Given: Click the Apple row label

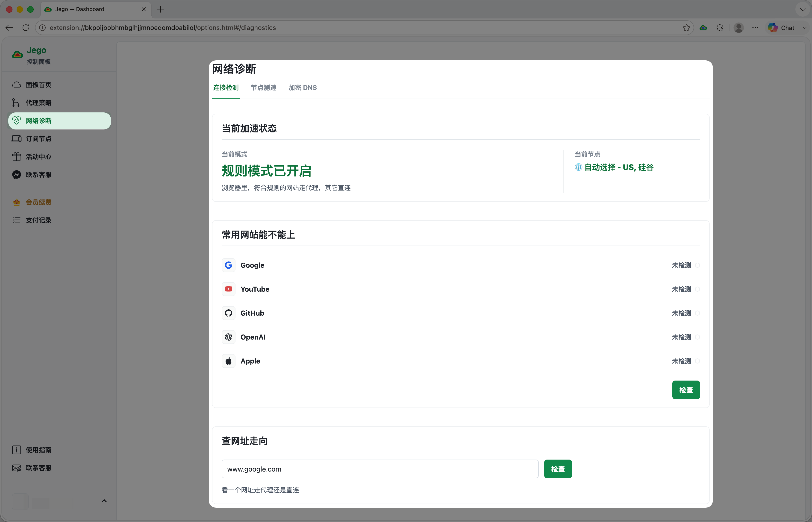Looking at the screenshot, I should (250, 361).
